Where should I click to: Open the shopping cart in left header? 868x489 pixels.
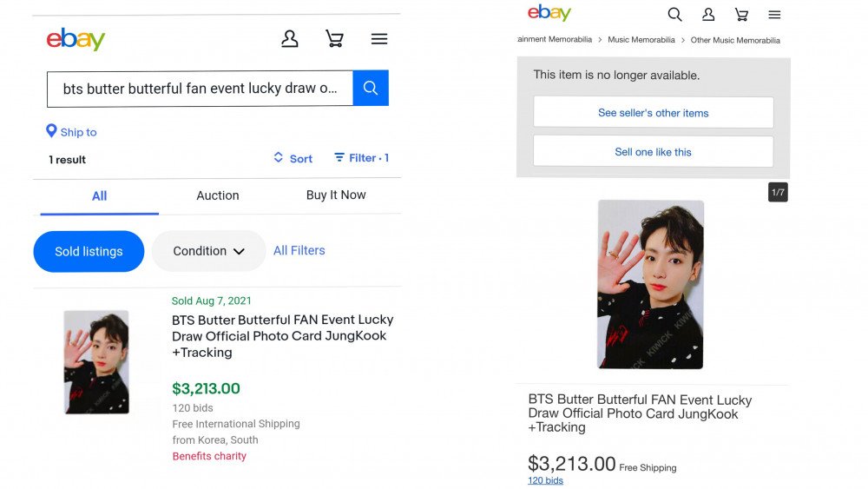pos(334,39)
